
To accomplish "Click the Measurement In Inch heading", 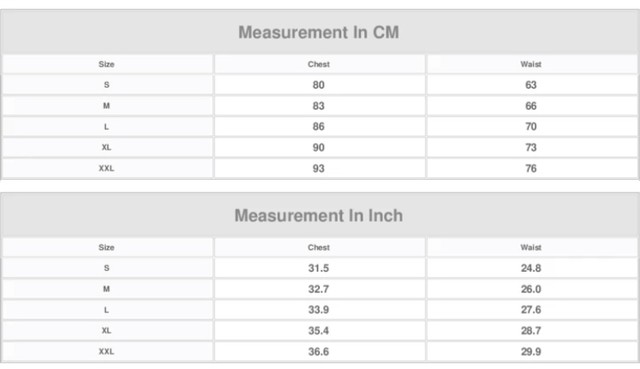I will point(318,216).
